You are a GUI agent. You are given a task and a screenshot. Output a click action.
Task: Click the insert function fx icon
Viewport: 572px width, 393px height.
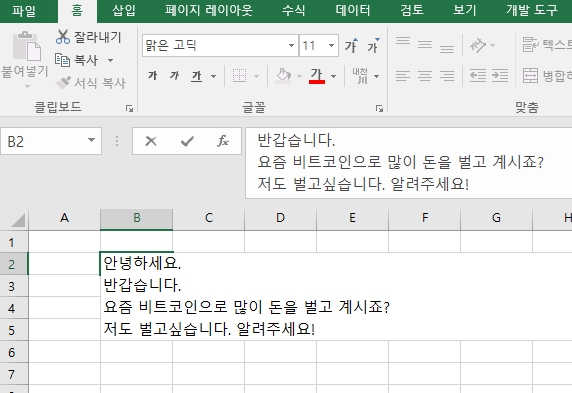tap(223, 141)
